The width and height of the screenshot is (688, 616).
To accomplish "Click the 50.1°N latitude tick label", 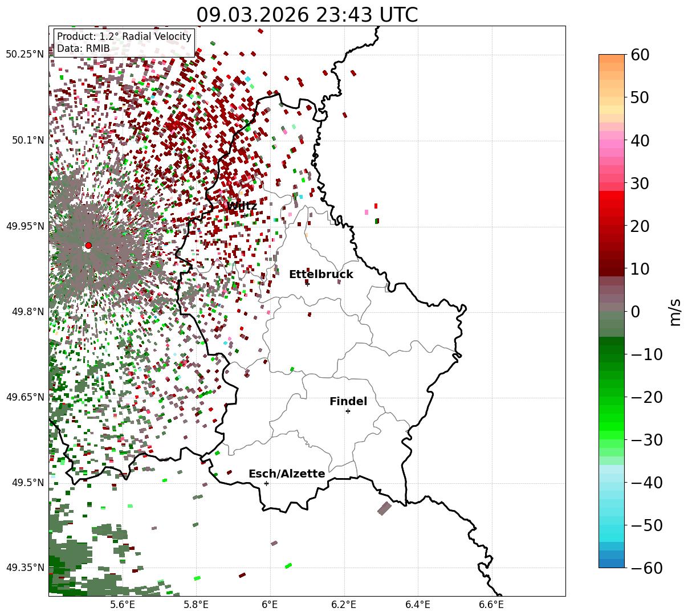I will point(27,140).
